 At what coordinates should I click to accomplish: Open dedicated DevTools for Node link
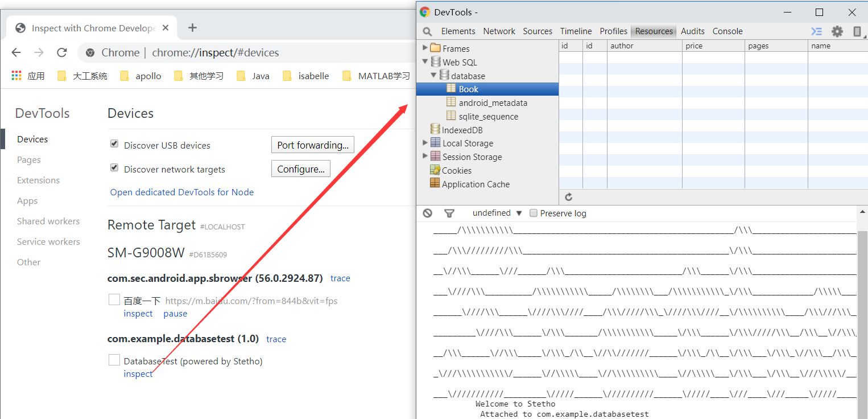pos(182,192)
